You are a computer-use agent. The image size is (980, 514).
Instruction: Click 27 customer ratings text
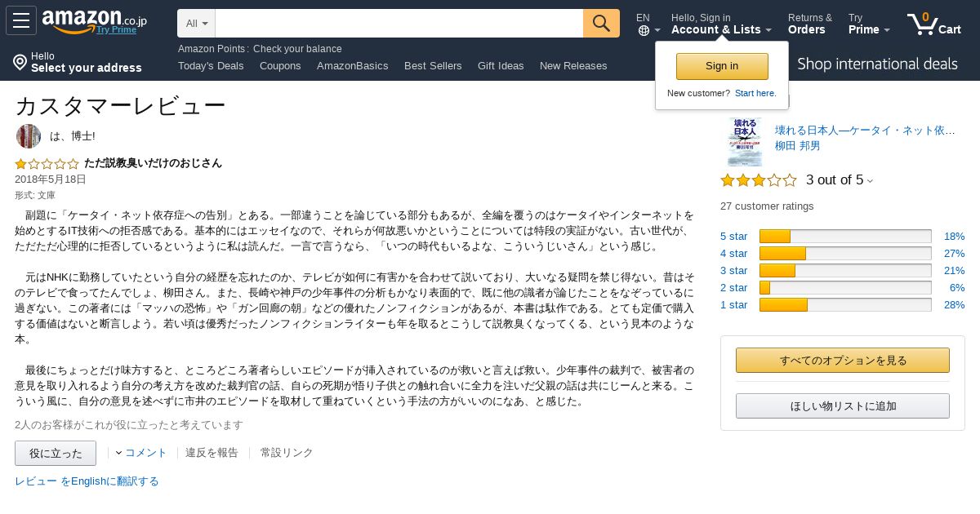(767, 206)
